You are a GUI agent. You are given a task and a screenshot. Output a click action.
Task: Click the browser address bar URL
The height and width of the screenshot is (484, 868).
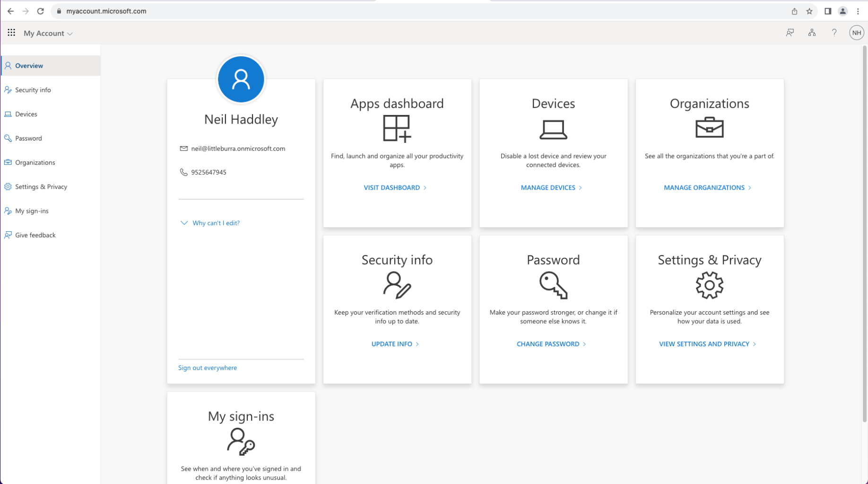tap(106, 11)
